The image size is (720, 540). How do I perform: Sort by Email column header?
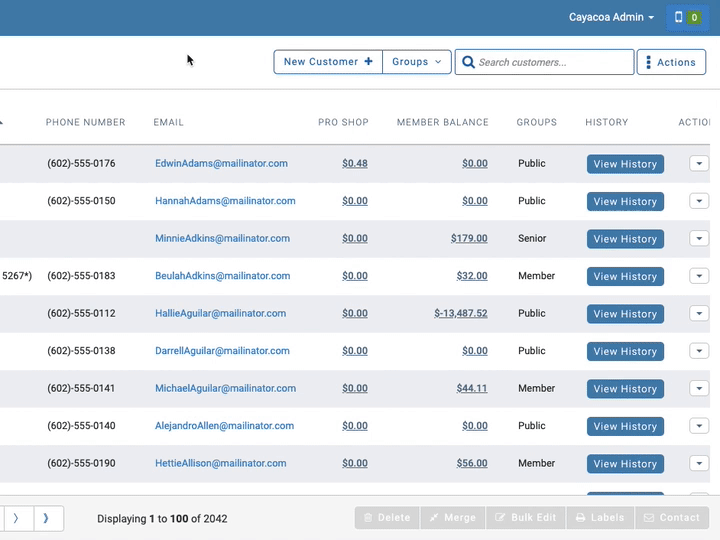point(168,122)
